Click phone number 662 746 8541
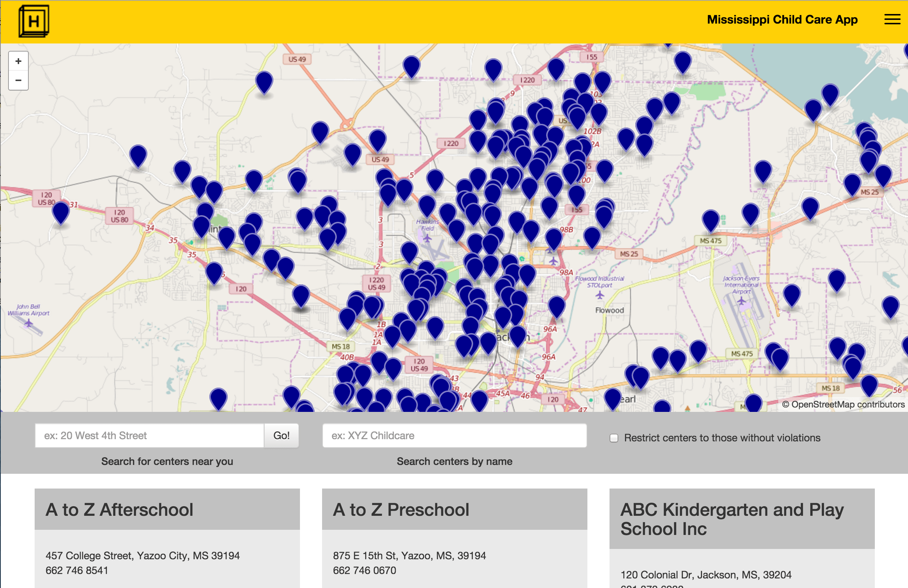Viewport: 908px width, 588px height. pos(77,570)
